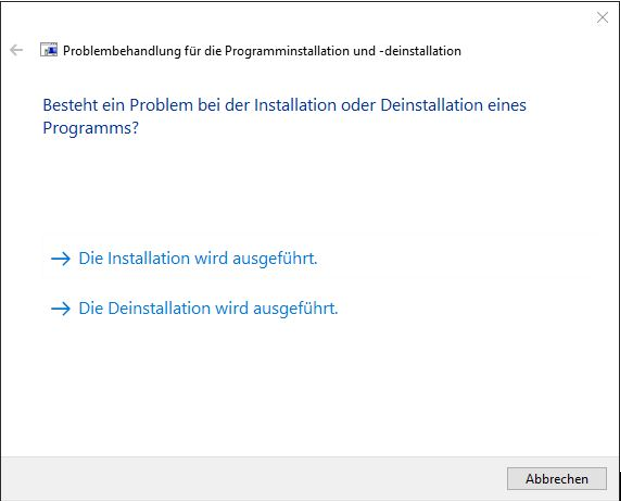621x501 pixels.
Task: Click the word 'Programms?' in the heading
Action: pyautogui.click(x=91, y=128)
